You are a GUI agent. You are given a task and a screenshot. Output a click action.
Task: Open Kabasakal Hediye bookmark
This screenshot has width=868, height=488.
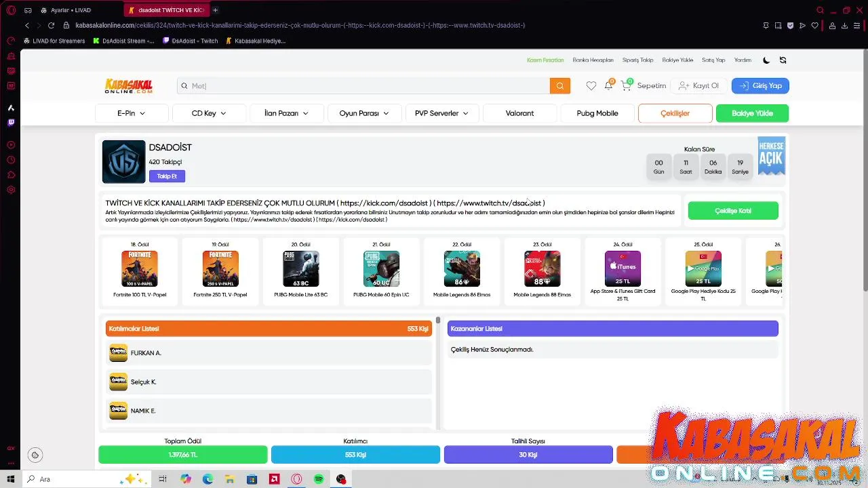(x=256, y=41)
